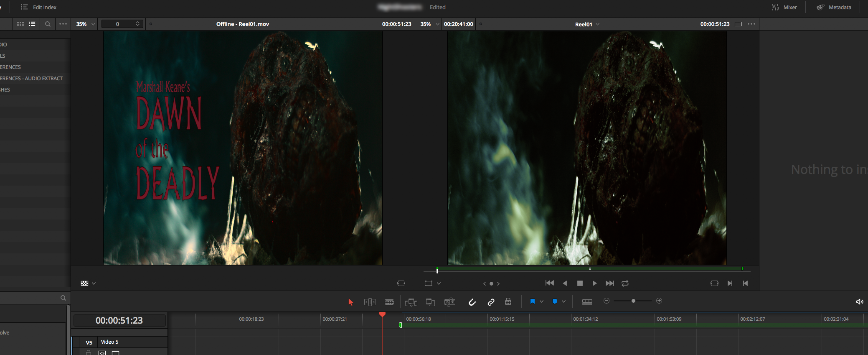Click the volume speaker icon
This screenshot has height=355, width=868.
coord(859,301)
